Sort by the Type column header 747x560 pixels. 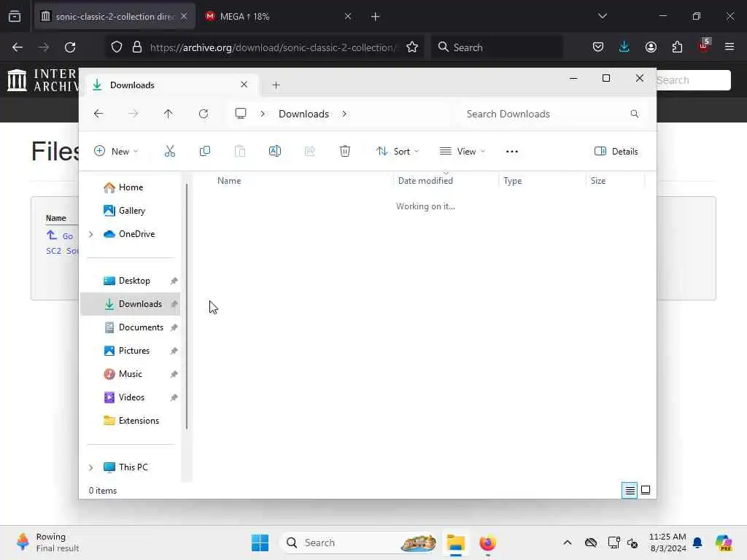(513, 181)
